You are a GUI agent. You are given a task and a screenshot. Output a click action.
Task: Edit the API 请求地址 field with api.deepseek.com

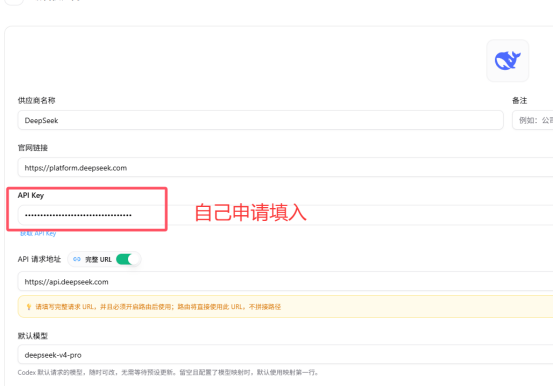point(285,282)
